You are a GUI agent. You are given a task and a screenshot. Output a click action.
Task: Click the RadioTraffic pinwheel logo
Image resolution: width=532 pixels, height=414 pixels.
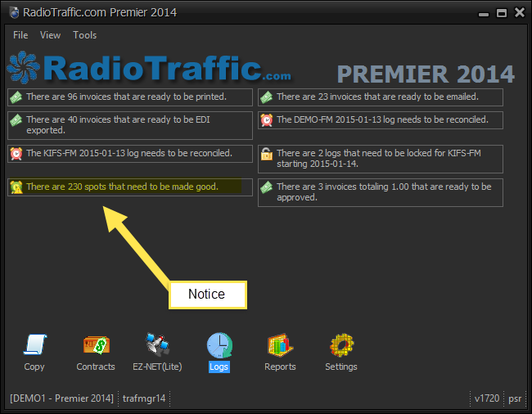coord(23,67)
